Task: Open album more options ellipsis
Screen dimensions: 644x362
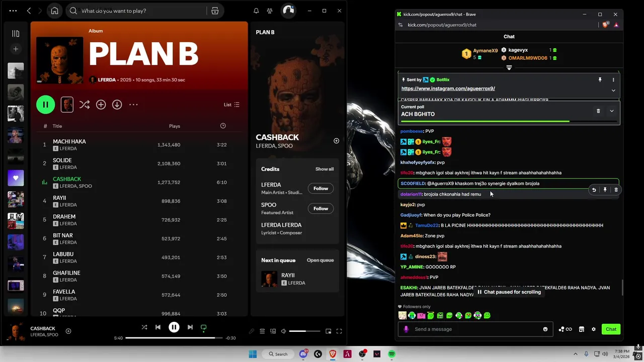Action: (133, 105)
